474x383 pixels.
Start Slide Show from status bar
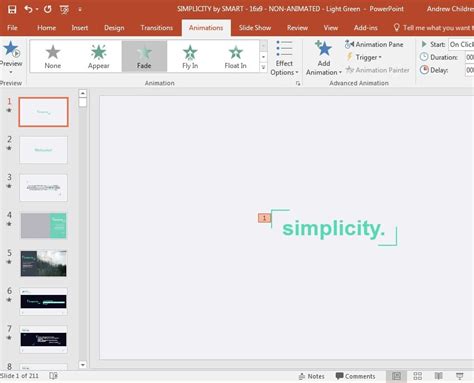460,376
